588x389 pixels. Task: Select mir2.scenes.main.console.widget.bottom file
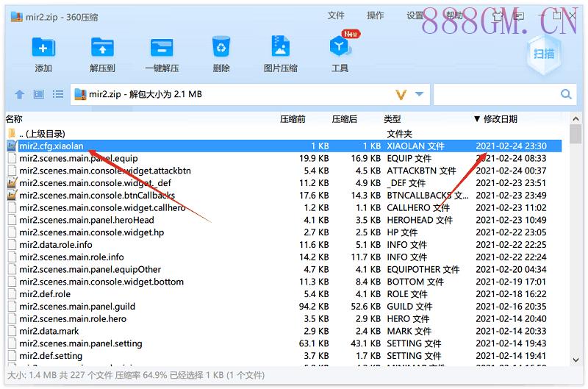(284, 282)
